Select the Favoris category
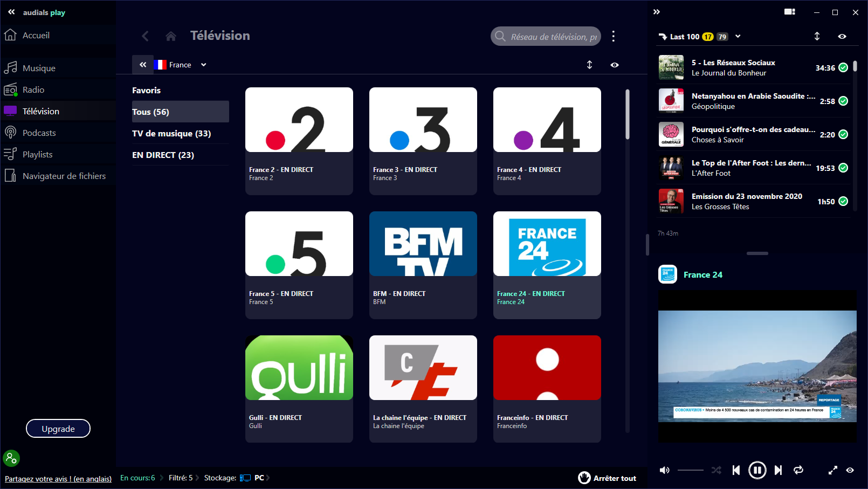Screen dimensions: 868x489 180,91
